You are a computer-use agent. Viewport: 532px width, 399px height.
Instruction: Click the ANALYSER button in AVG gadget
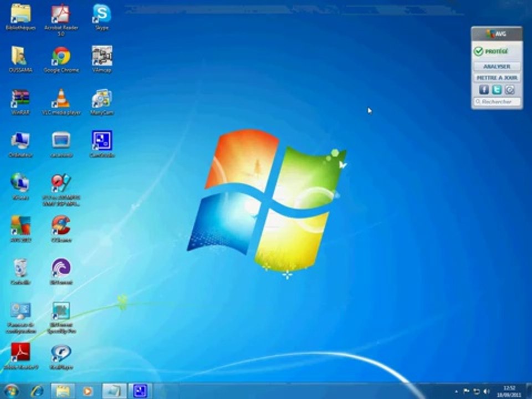[497, 66]
